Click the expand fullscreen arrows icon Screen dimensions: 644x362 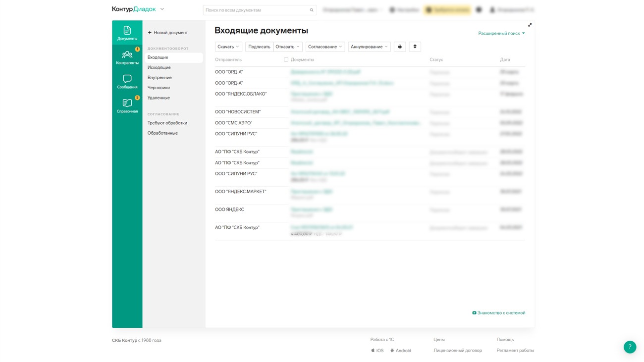click(x=530, y=25)
